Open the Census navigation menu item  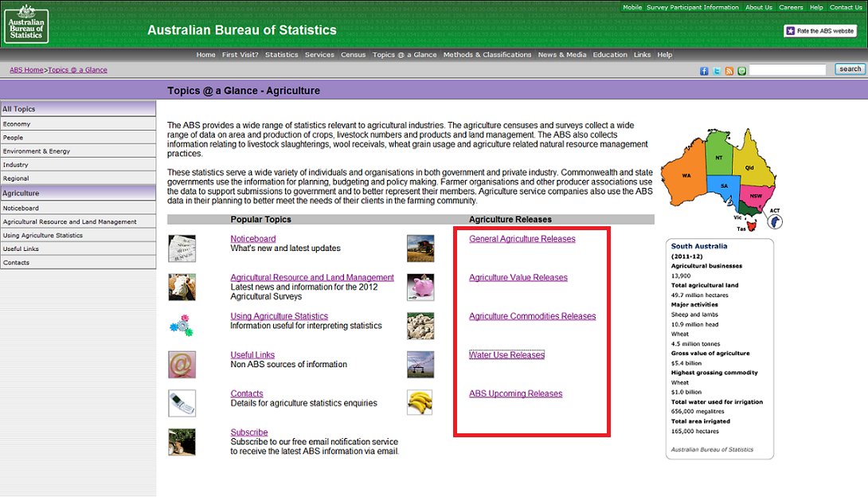(x=353, y=54)
